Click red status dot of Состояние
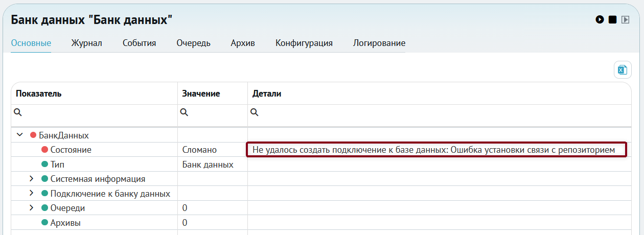This screenshot has height=235, width=644. (x=44, y=150)
